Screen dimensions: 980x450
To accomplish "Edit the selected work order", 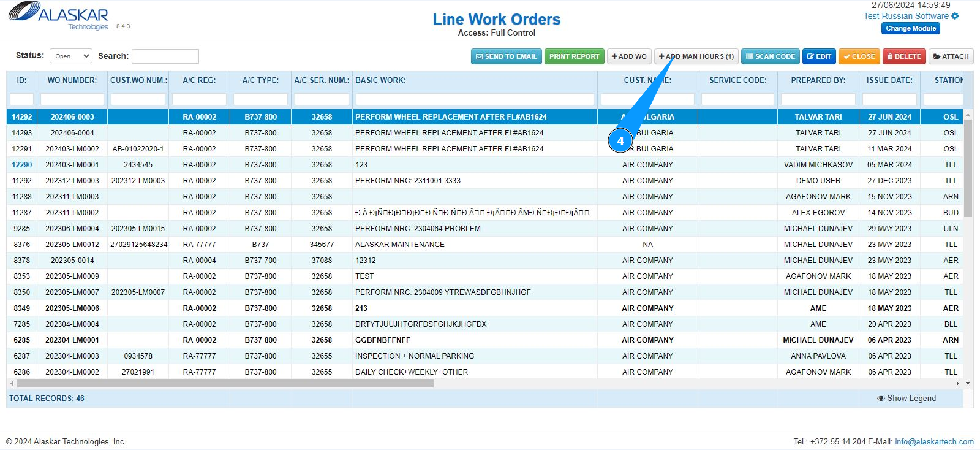I will tap(819, 56).
